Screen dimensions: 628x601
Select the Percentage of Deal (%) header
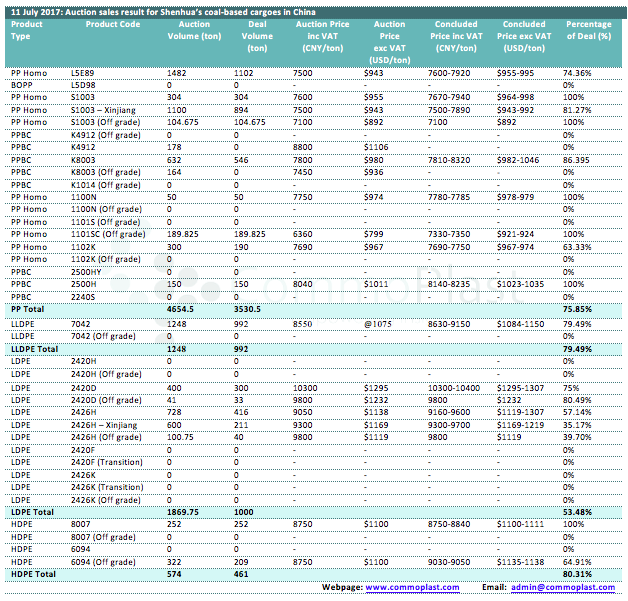click(x=589, y=29)
